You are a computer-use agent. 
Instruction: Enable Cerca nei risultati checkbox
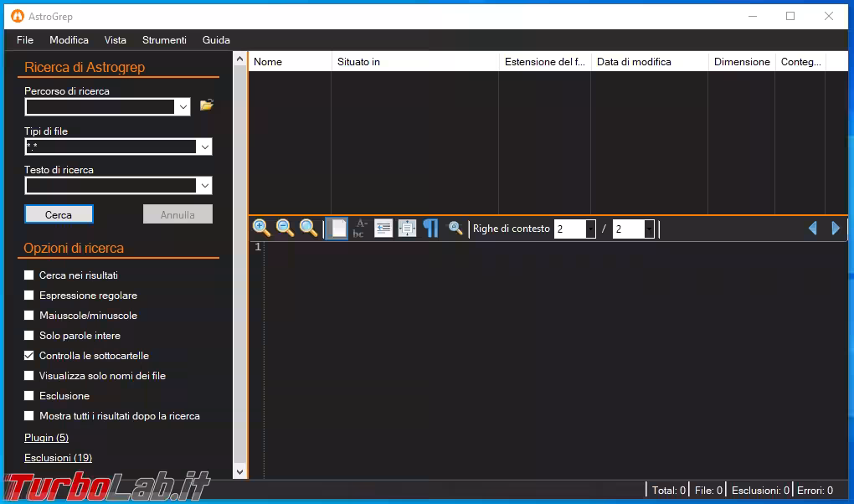(28, 275)
